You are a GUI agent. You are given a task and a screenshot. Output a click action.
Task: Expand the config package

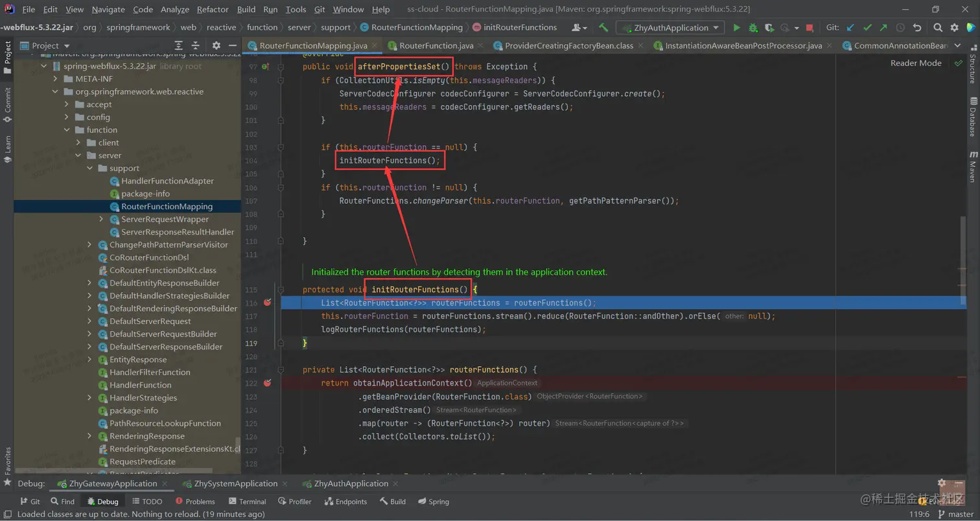(67, 117)
